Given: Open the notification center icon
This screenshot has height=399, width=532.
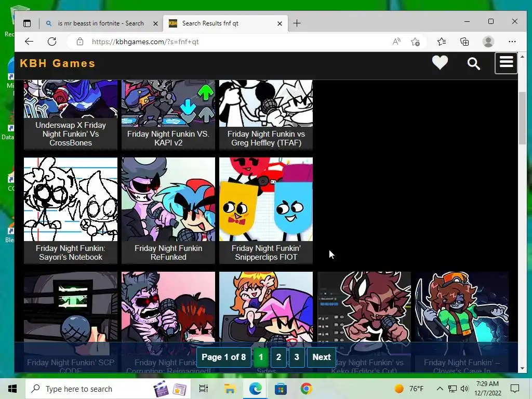Looking at the screenshot, I should (515, 389).
